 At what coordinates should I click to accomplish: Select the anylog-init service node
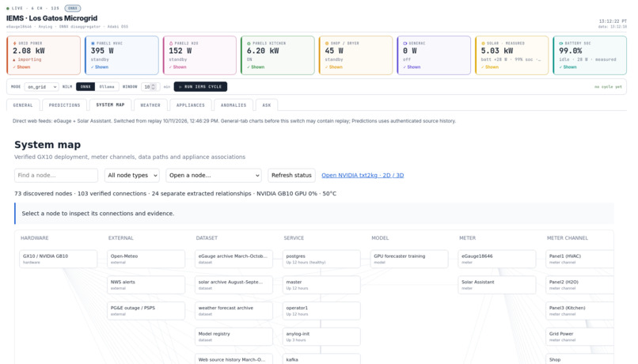coord(321,336)
